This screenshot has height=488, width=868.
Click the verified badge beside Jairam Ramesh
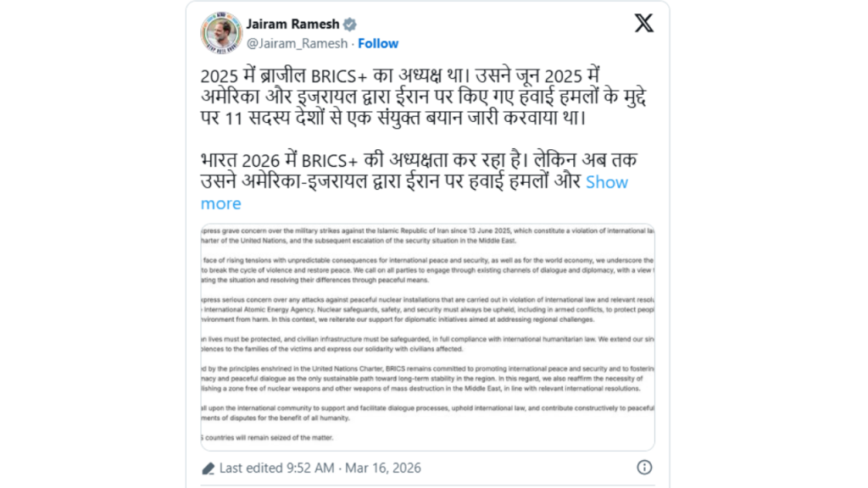coord(350,25)
